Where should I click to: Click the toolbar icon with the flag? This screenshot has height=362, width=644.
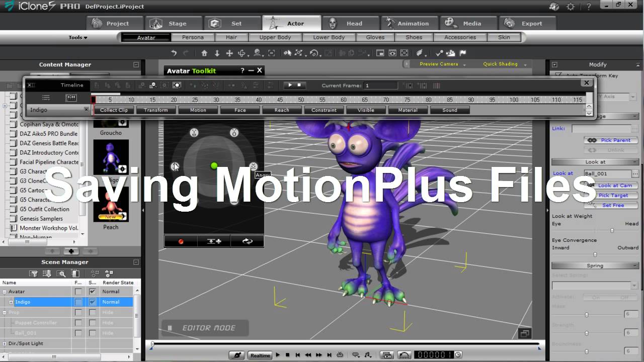pos(462,53)
